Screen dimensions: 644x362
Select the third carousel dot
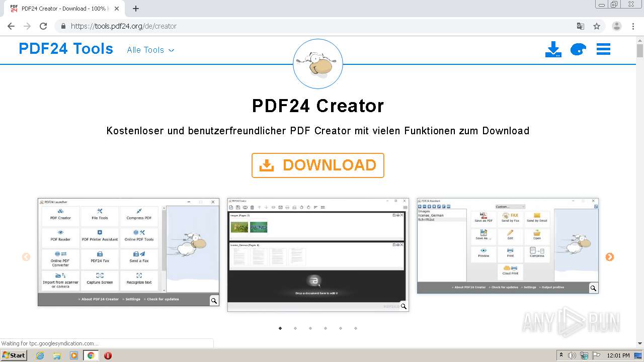click(310, 328)
